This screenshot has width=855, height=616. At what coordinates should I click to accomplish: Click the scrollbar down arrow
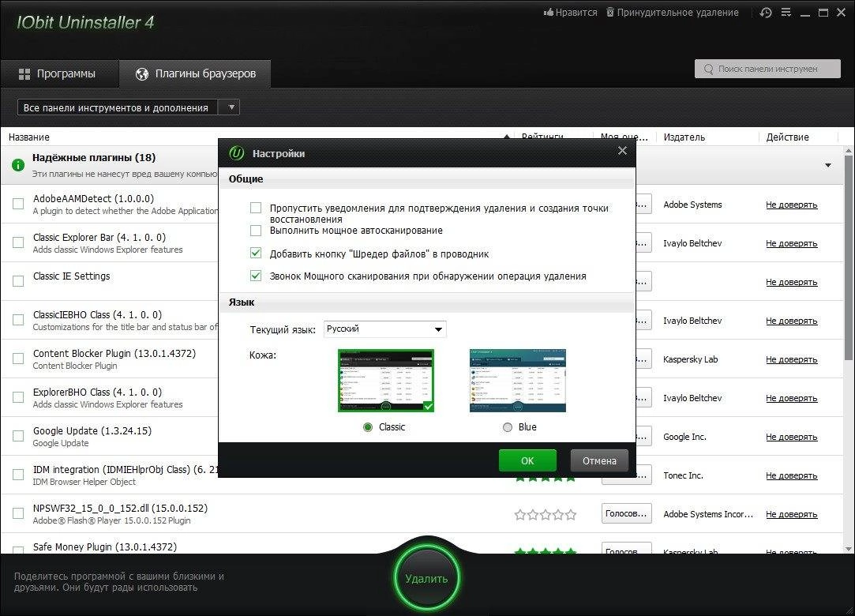point(849,548)
